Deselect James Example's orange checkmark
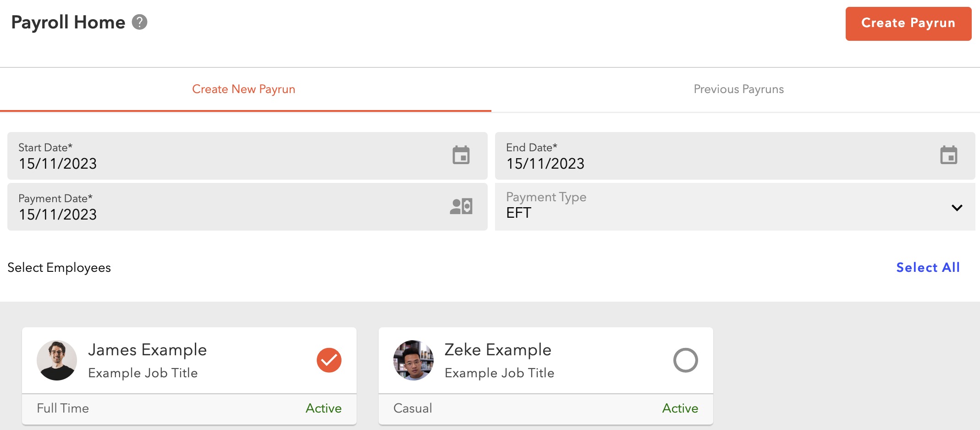 pos(329,360)
